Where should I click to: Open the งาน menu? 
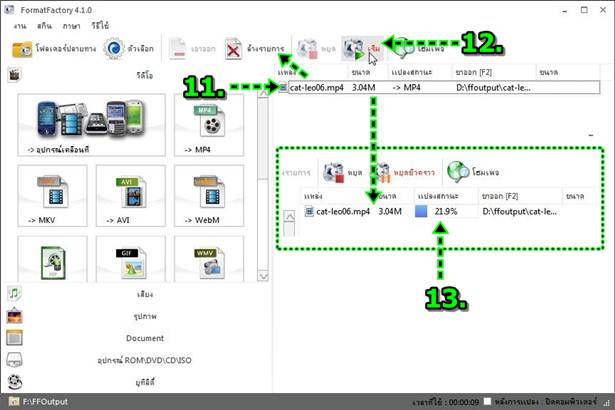click(20, 26)
